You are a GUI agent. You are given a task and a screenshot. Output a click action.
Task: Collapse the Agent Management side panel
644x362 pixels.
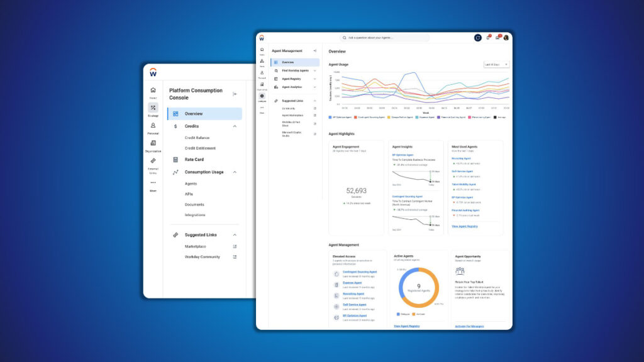[x=315, y=51]
